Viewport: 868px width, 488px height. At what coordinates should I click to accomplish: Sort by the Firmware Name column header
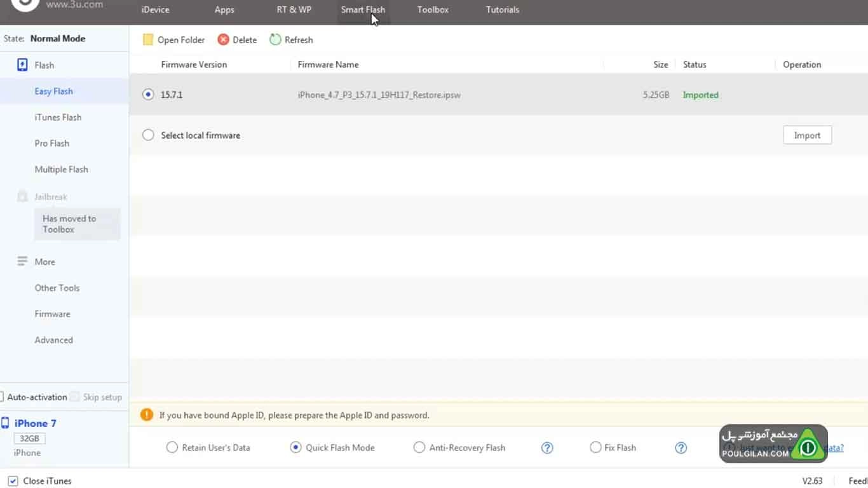(328, 64)
